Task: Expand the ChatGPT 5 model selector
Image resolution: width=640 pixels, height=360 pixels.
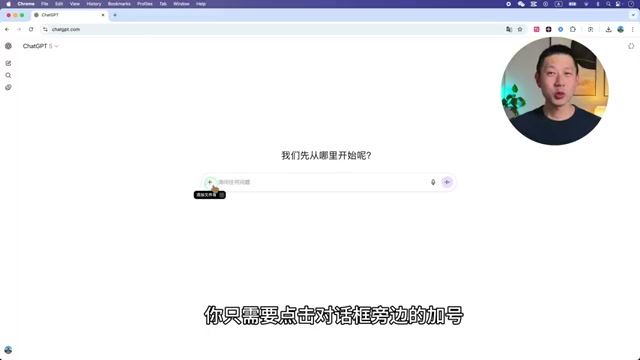Action: click(40, 46)
